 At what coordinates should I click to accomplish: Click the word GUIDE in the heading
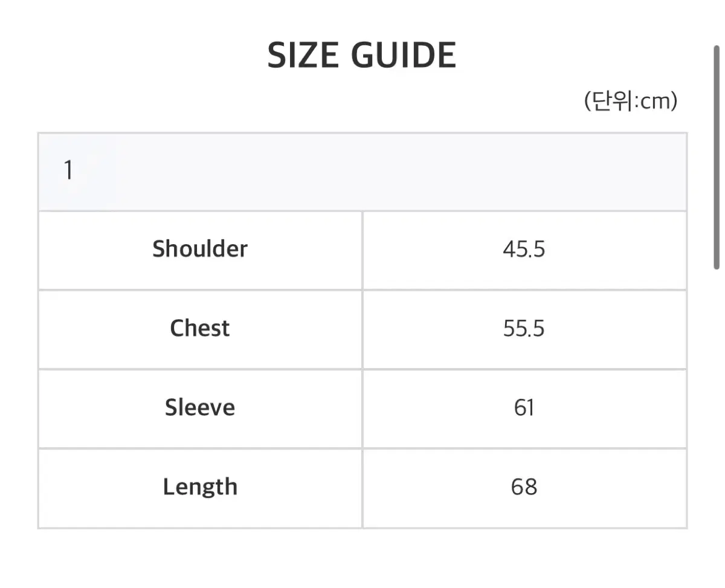pyautogui.click(x=404, y=56)
